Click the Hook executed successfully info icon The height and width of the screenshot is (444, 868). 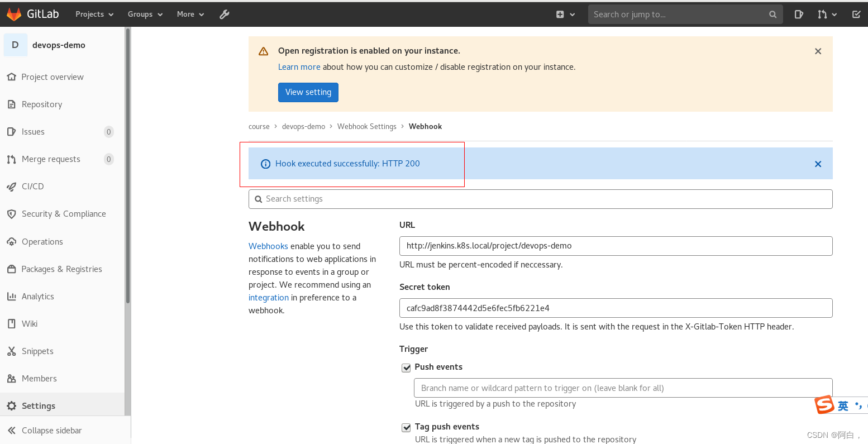tap(266, 164)
